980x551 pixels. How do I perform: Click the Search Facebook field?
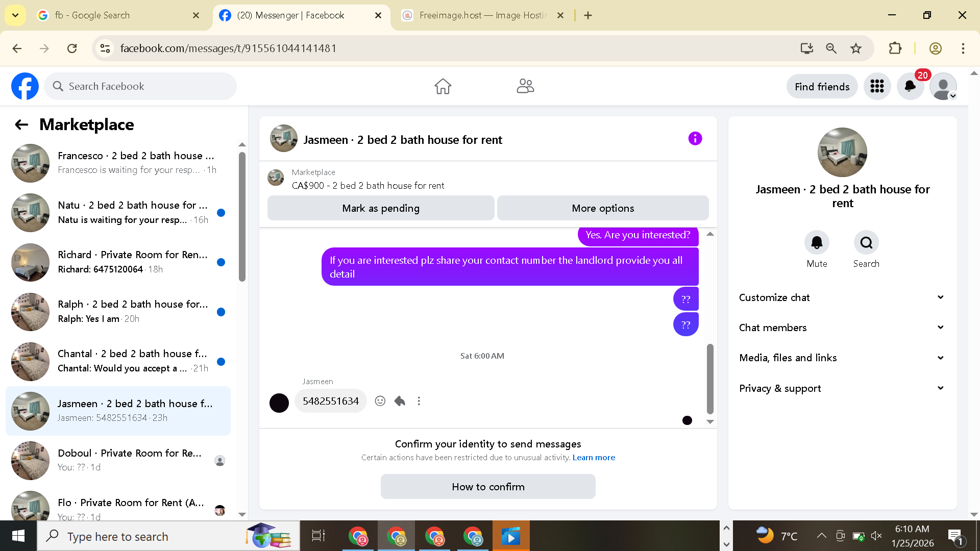pyautogui.click(x=140, y=86)
